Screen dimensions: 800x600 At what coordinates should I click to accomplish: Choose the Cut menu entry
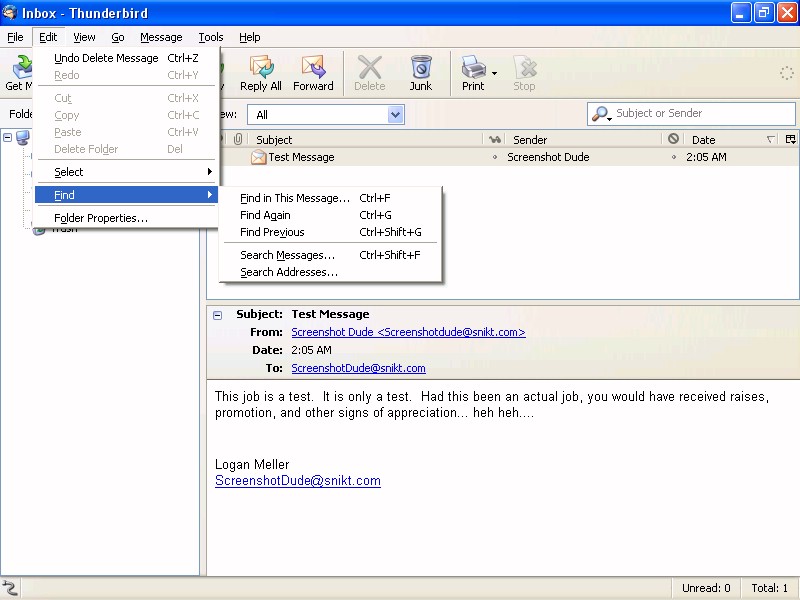[128, 98]
